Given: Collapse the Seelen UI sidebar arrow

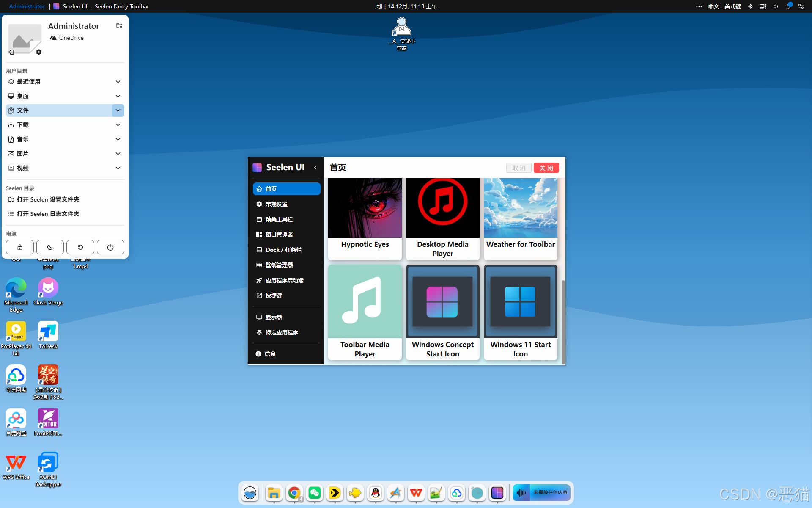Looking at the screenshot, I should click(315, 168).
